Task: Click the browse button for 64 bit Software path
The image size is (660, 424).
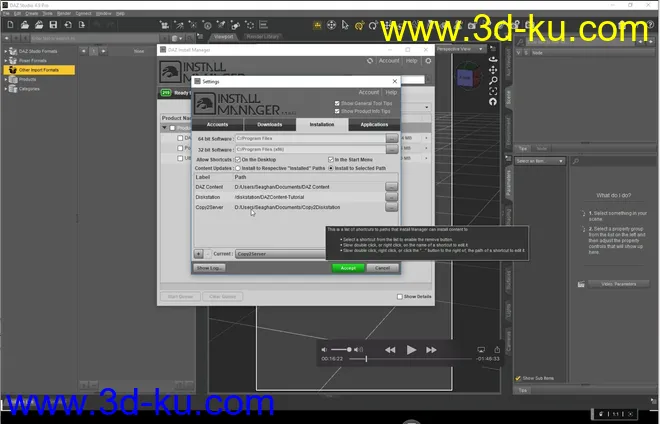Action: [x=391, y=138]
